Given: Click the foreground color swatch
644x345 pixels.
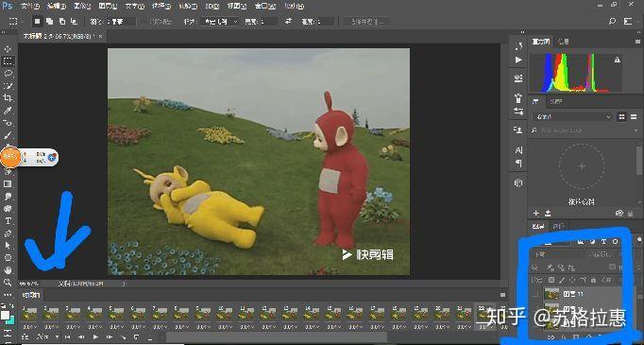Looking at the screenshot, I should [x=5, y=316].
